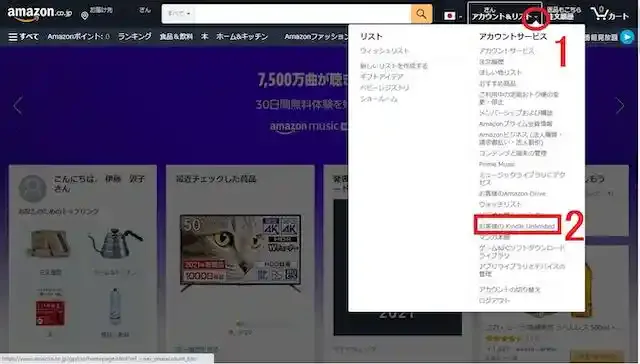This screenshot has height=364, width=640.
Task: Click ベビーレジストリ link
Action: click(384, 88)
